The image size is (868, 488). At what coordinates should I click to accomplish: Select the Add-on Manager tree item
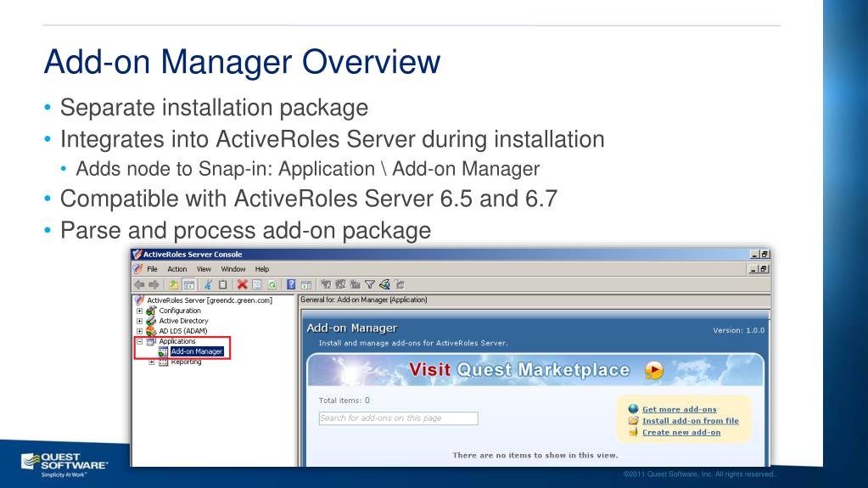[197, 351]
